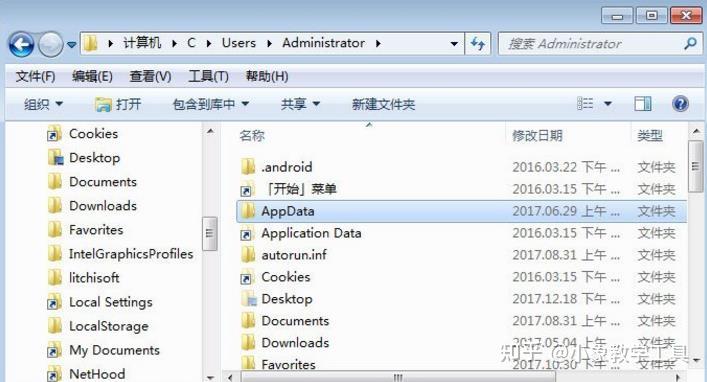707x382 pixels.
Task: Click the file list vertical scrollbar thumb
Action: click(696, 166)
